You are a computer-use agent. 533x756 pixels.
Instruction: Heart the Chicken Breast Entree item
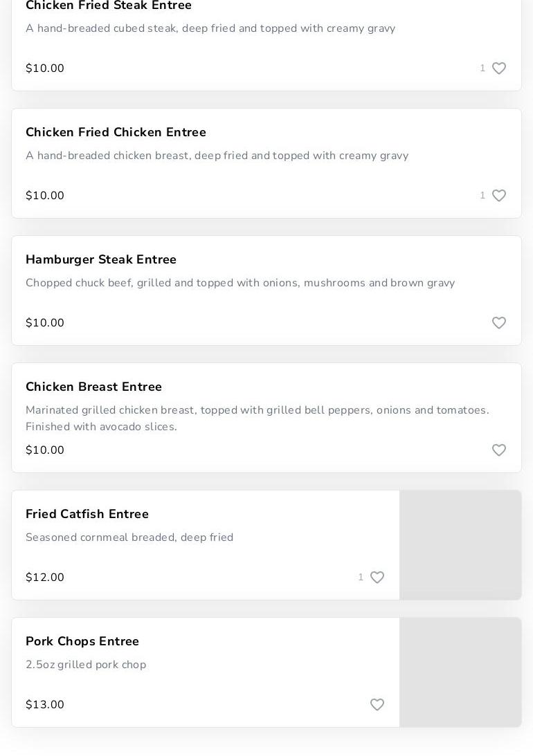[x=499, y=450]
